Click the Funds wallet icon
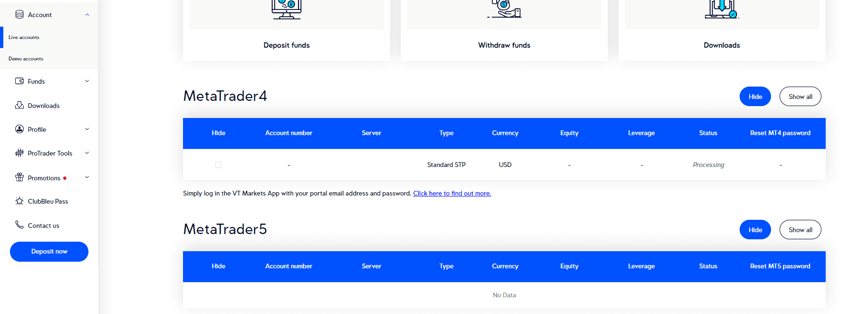868x314 pixels. (19, 81)
